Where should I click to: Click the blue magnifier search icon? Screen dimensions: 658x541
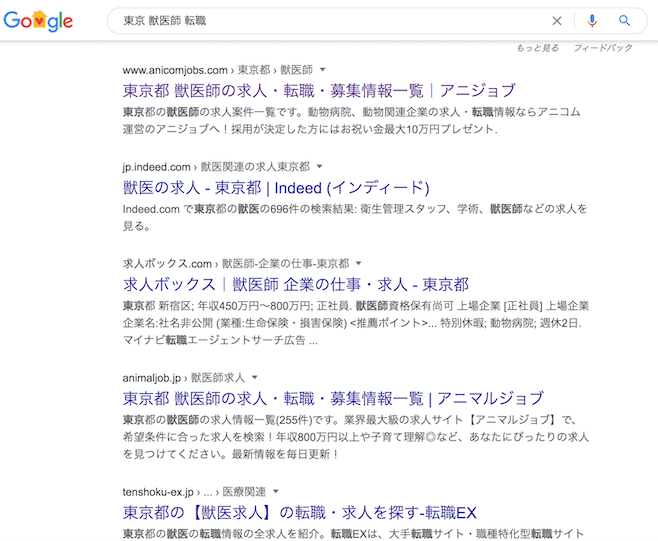click(624, 21)
